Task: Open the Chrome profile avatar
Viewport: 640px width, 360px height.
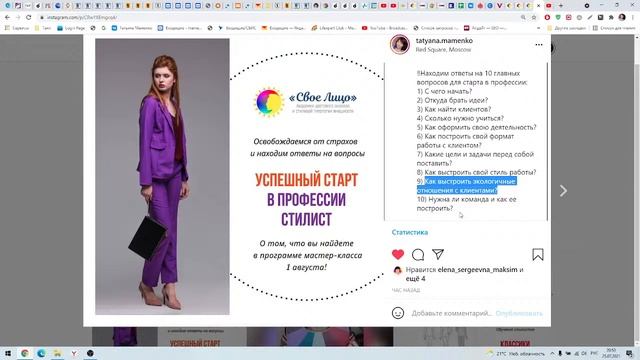Action: (622, 18)
